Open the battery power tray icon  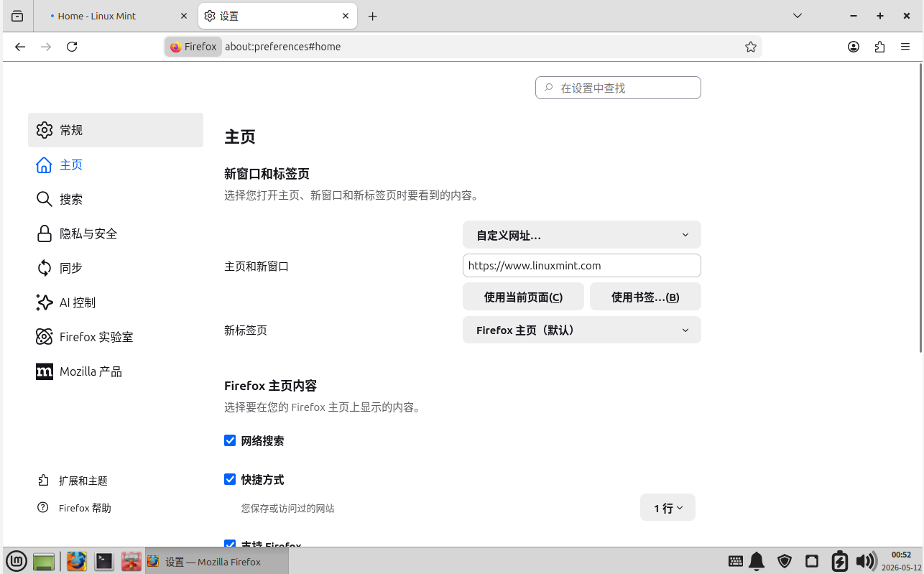pos(839,561)
